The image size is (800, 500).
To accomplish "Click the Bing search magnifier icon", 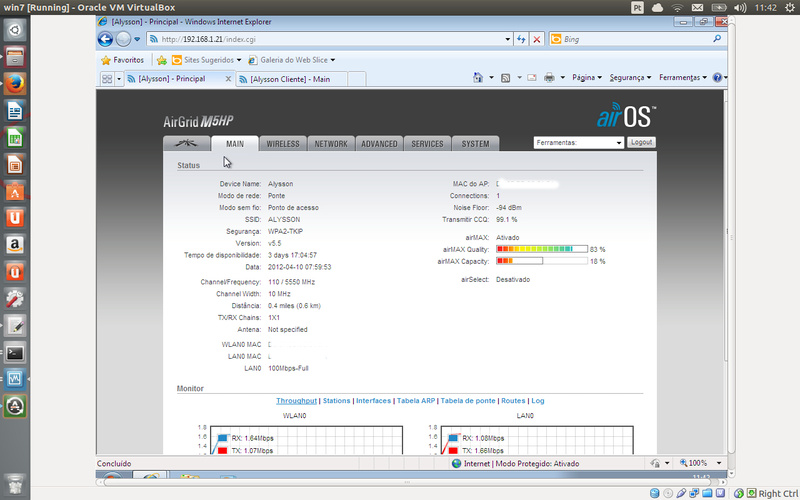I will 717,39.
